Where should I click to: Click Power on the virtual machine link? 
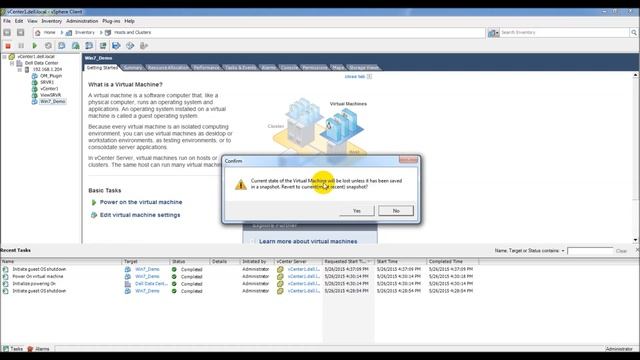tap(141, 202)
